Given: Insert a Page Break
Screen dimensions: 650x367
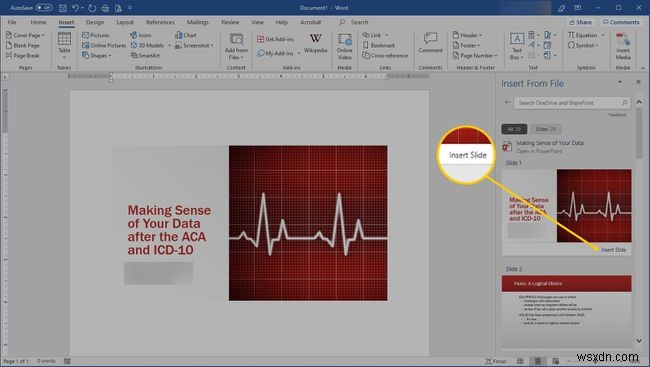Looking at the screenshot, I should [x=23, y=55].
